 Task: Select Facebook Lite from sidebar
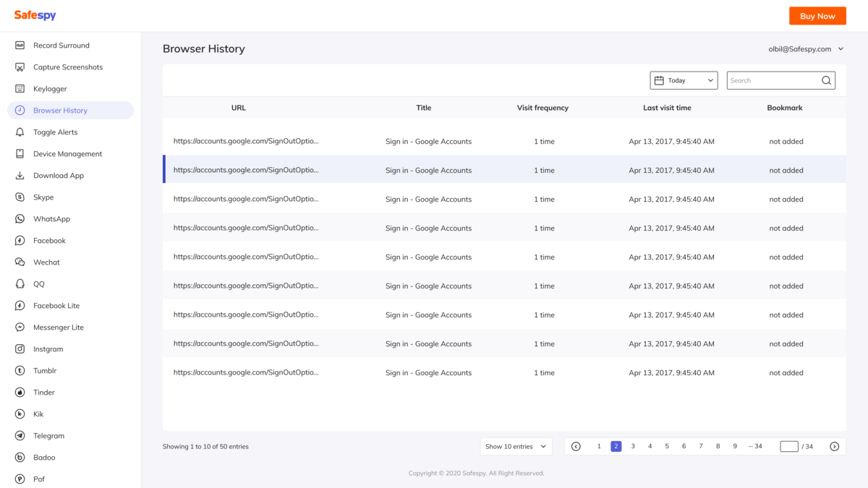click(x=56, y=306)
